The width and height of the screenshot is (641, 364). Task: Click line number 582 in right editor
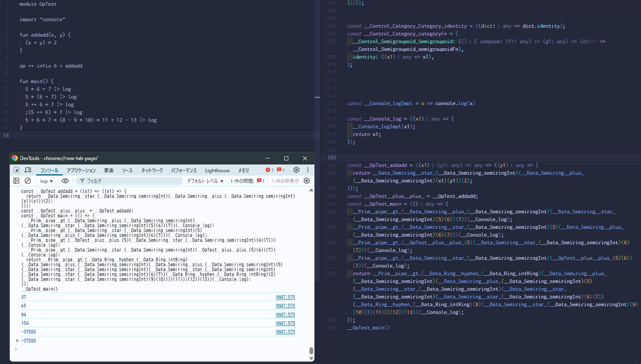(x=332, y=157)
